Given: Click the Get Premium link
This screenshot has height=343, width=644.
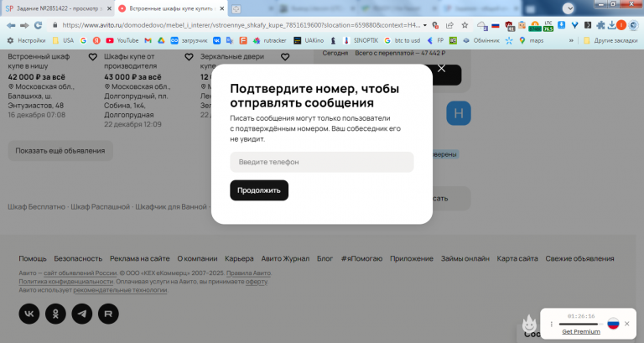Looking at the screenshot, I should click(581, 331).
